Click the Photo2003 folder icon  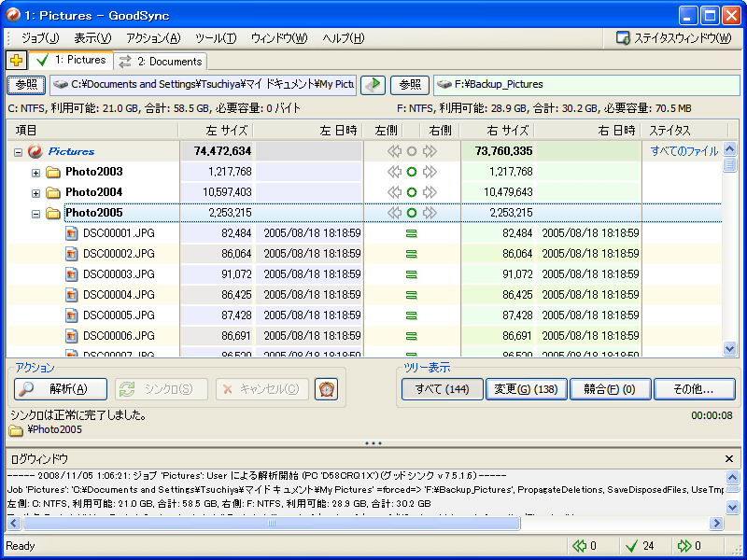(x=53, y=172)
